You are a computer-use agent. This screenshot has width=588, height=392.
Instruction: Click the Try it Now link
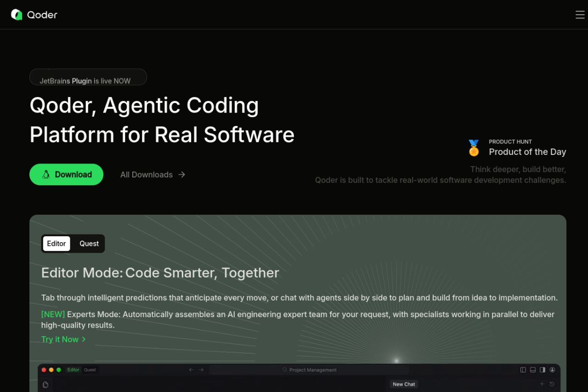click(63, 339)
